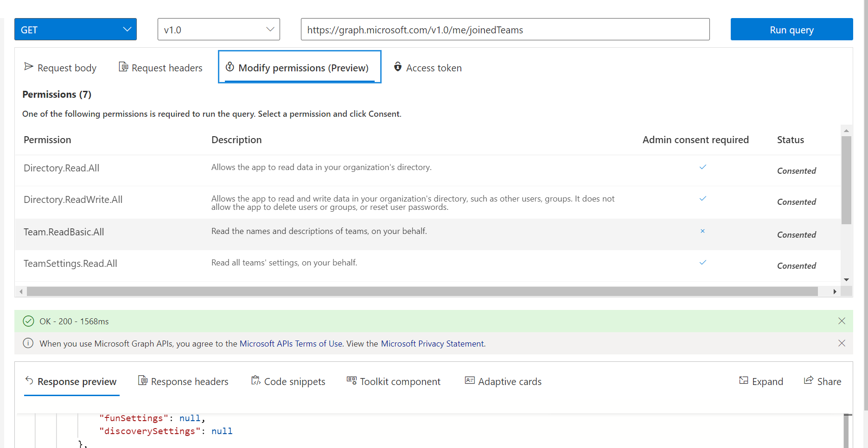Click the horizontal scrollbar left arrow
The height and width of the screenshot is (448, 868).
(21, 291)
